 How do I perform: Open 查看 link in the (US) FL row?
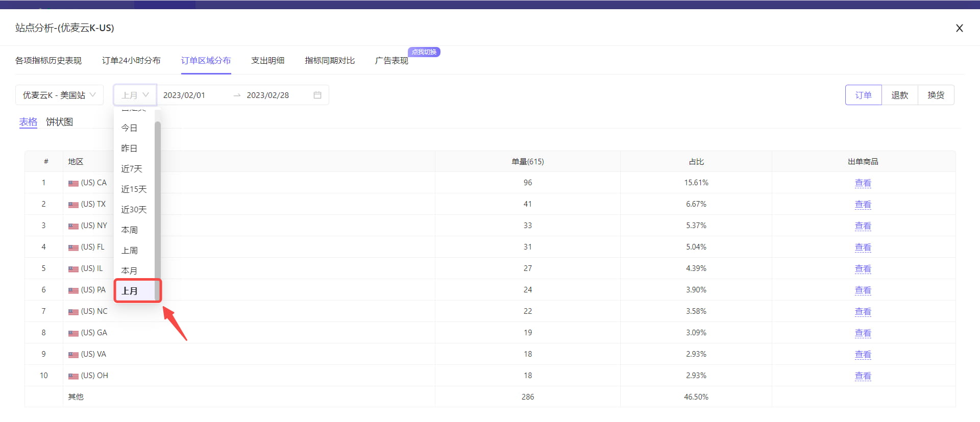tap(863, 247)
